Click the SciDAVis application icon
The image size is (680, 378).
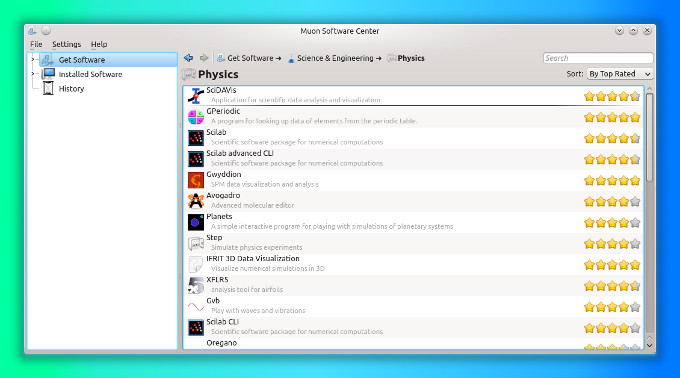pyautogui.click(x=196, y=96)
